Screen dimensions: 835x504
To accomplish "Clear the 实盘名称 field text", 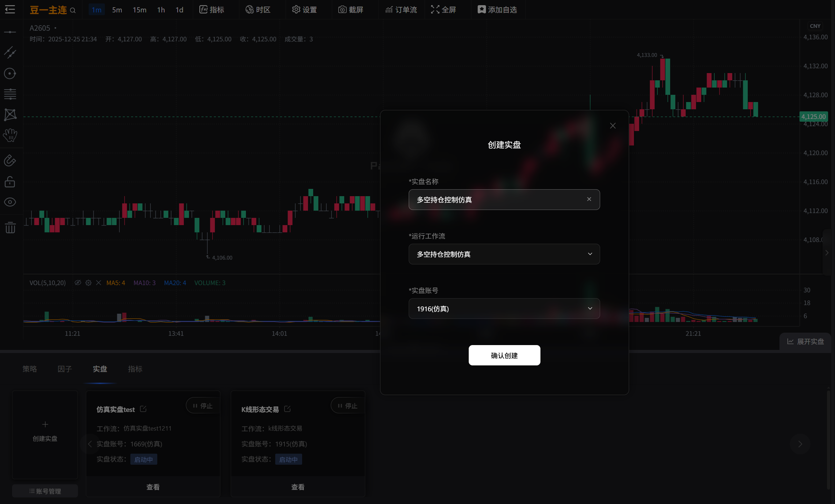I will point(589,199).
